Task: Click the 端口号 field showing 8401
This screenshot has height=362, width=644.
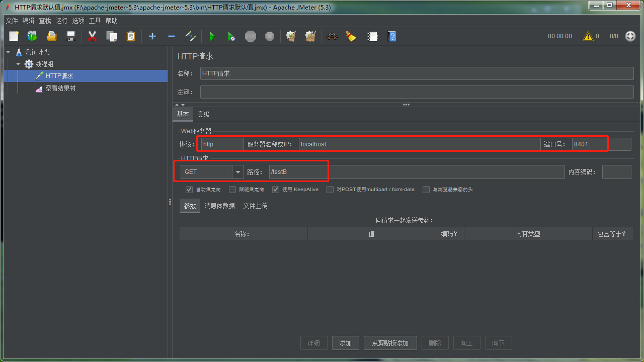Action: pos(601,144)
